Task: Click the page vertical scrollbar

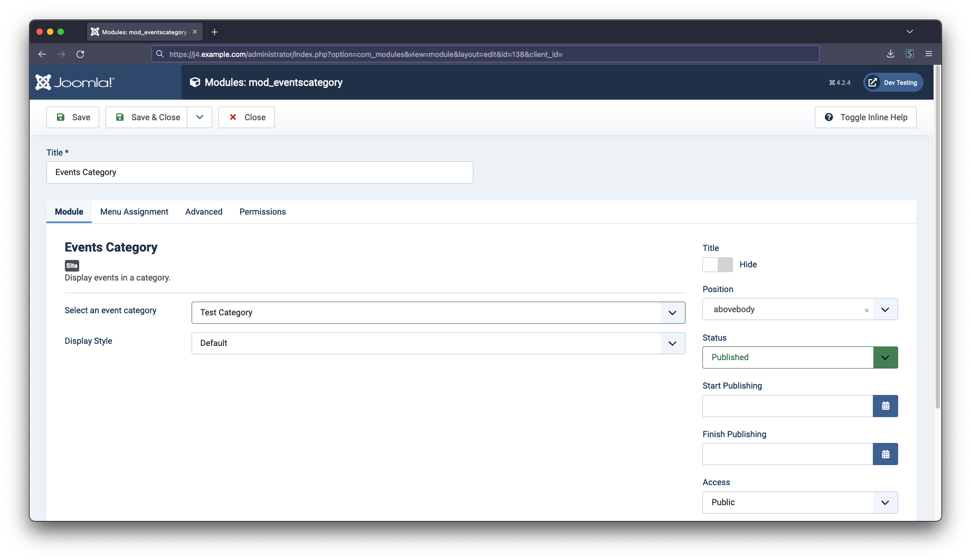Action: pyautogui.click(x=937, y=237)
